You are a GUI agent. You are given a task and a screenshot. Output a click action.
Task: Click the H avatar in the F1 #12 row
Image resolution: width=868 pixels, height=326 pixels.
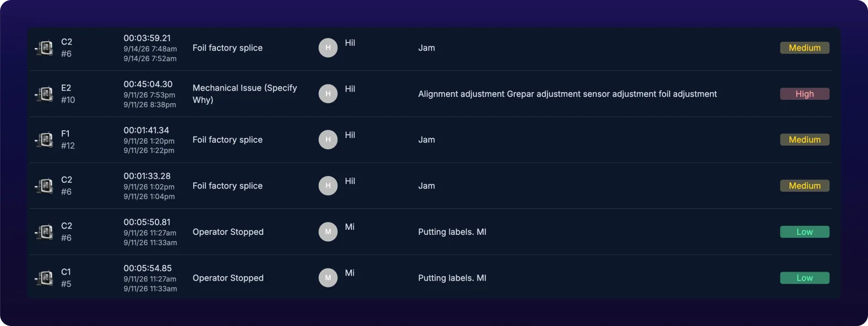[328, 140]
